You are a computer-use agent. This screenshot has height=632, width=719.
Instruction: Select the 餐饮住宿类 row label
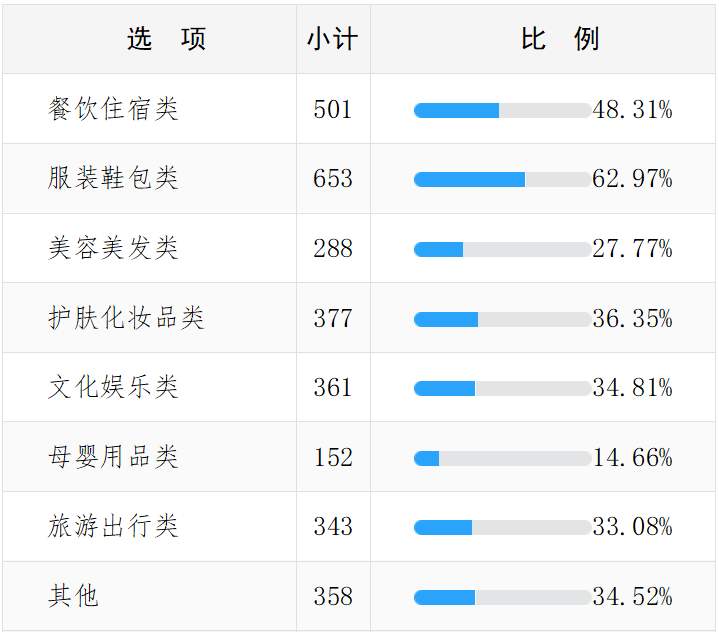point(113,109)
